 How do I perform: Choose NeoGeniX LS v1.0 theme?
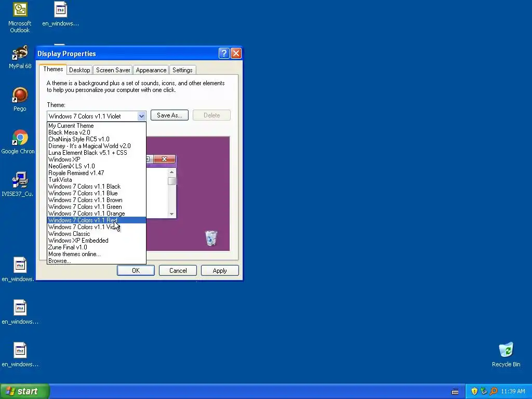coord(96,166)
